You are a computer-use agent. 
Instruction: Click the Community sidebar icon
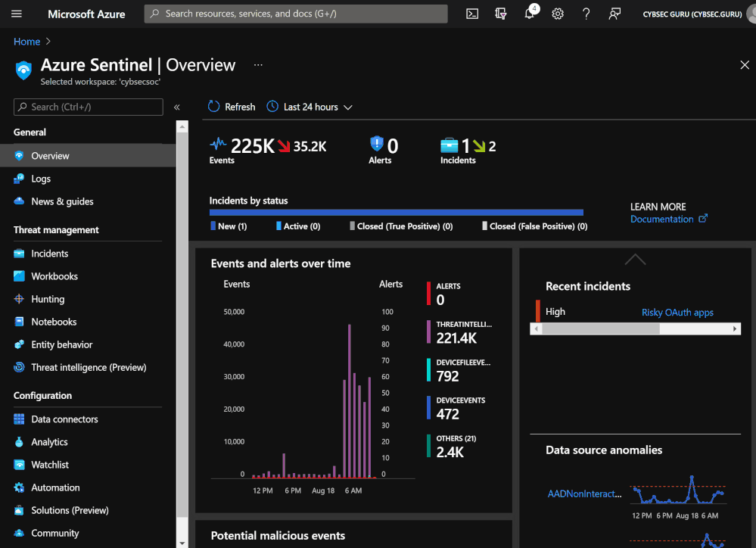pyautogui.click(x=19, y=533)
